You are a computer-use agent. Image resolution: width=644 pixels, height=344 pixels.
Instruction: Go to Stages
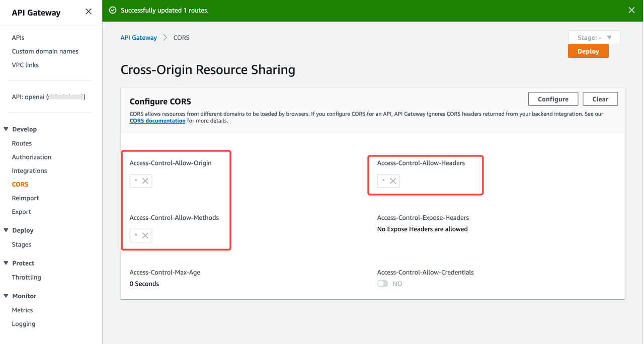point(22,244)
